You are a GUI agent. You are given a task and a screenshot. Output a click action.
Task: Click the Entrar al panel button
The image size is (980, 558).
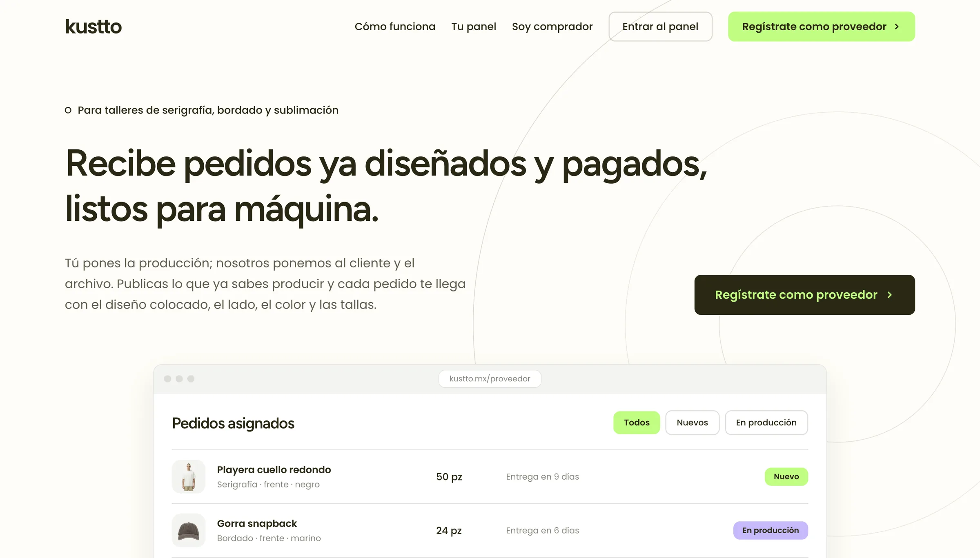tap(660, 27)
